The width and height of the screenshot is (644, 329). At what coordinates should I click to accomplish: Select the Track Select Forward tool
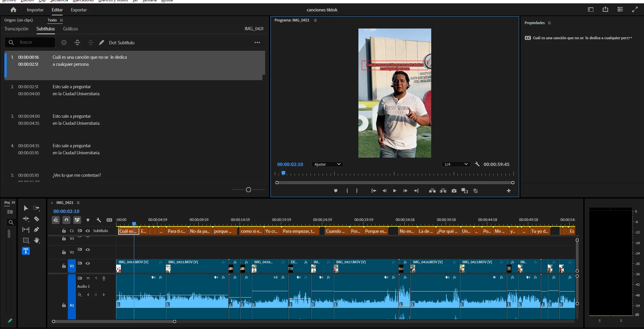[37, 208]
